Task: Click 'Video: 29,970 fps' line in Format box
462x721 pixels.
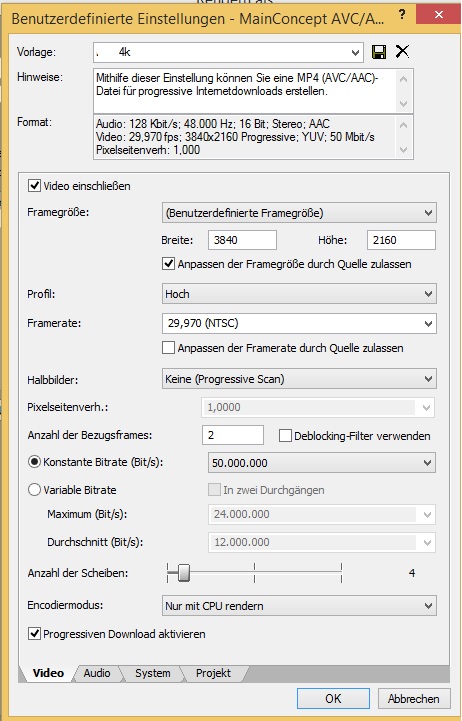Action: [x=235, y=137]
